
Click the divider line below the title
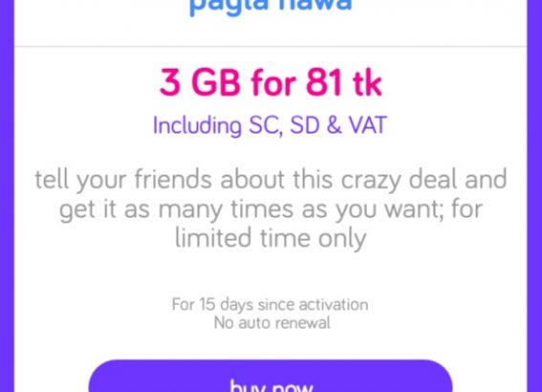tap(271, 46)
